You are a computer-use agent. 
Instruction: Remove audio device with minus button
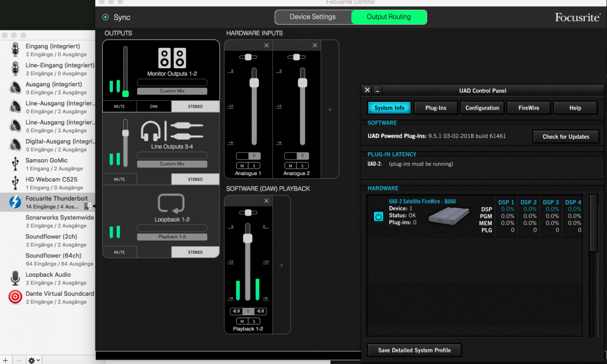tap(19, 360)
